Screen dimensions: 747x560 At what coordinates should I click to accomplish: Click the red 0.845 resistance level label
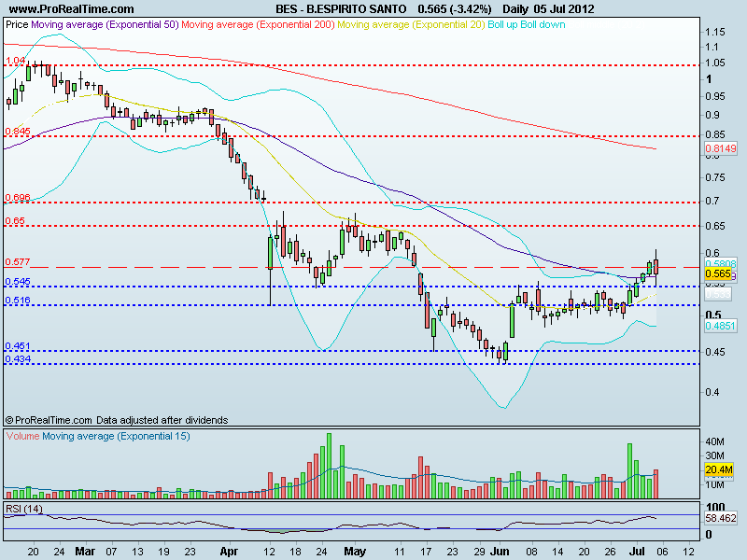(x=18, y=132)
